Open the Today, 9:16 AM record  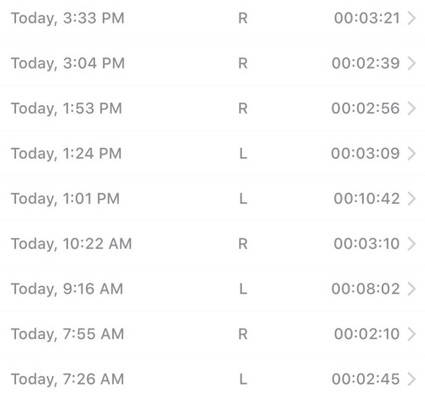pos(212,289)
